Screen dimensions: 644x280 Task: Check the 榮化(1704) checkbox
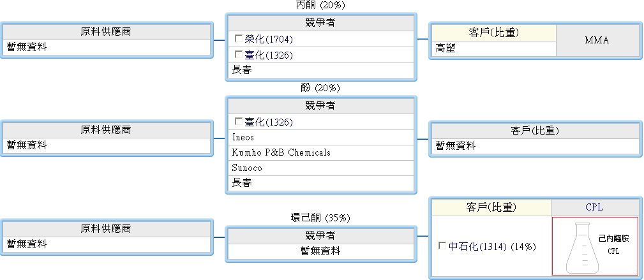(x=239, y=40)
